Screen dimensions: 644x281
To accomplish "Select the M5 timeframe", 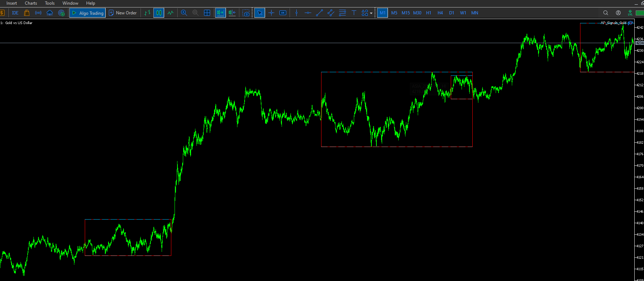I will pos(394,13).
